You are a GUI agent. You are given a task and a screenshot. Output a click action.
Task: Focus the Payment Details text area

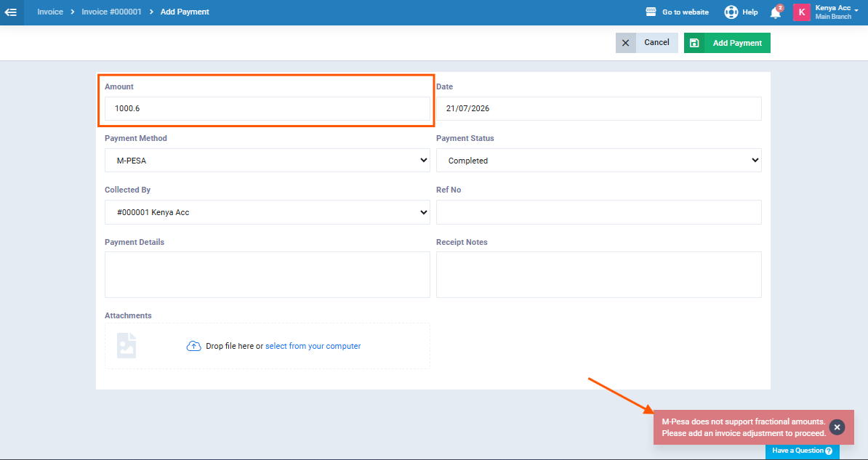click(x=268, y=275)
